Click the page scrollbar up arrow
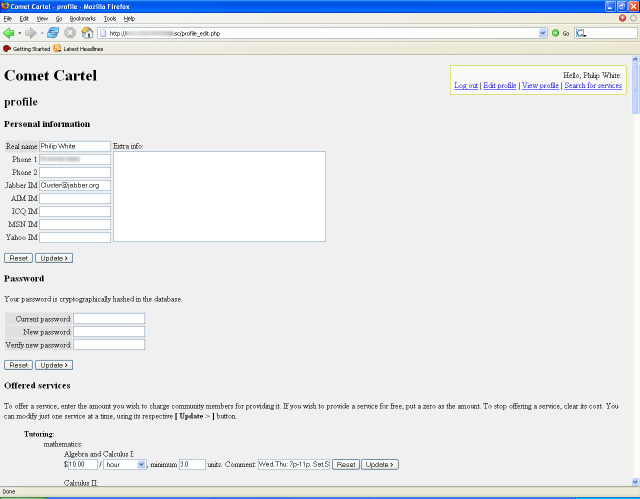 (635, 59)
